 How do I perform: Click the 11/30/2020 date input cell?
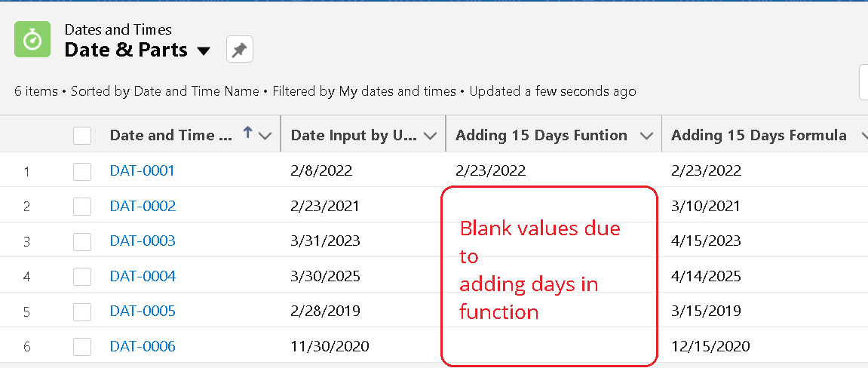coord(330,346)
